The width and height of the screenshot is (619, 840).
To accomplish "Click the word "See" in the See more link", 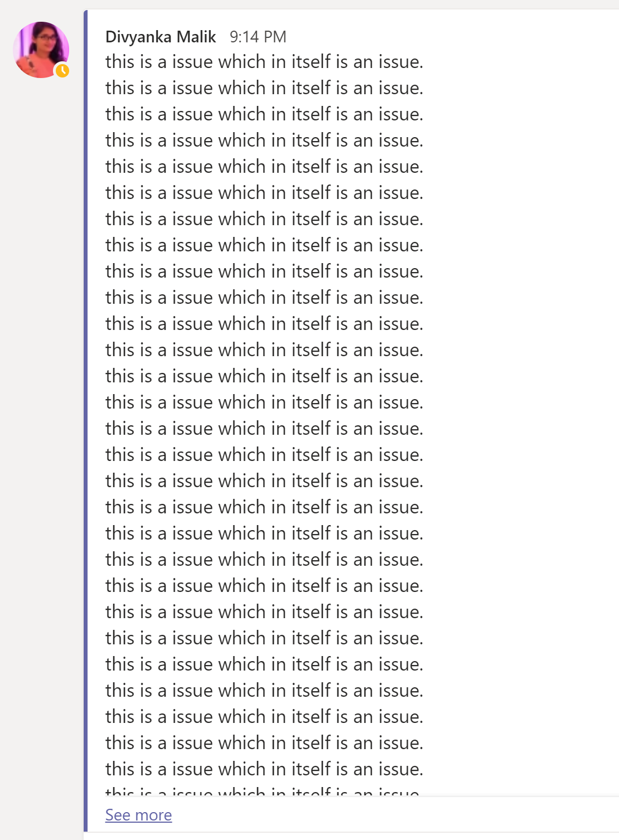I will pos(118,815).
